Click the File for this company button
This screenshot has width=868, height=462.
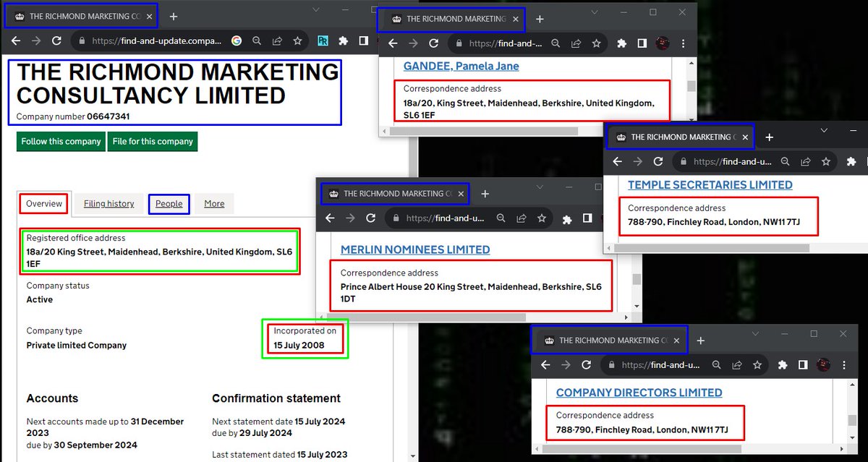[153, 141]
